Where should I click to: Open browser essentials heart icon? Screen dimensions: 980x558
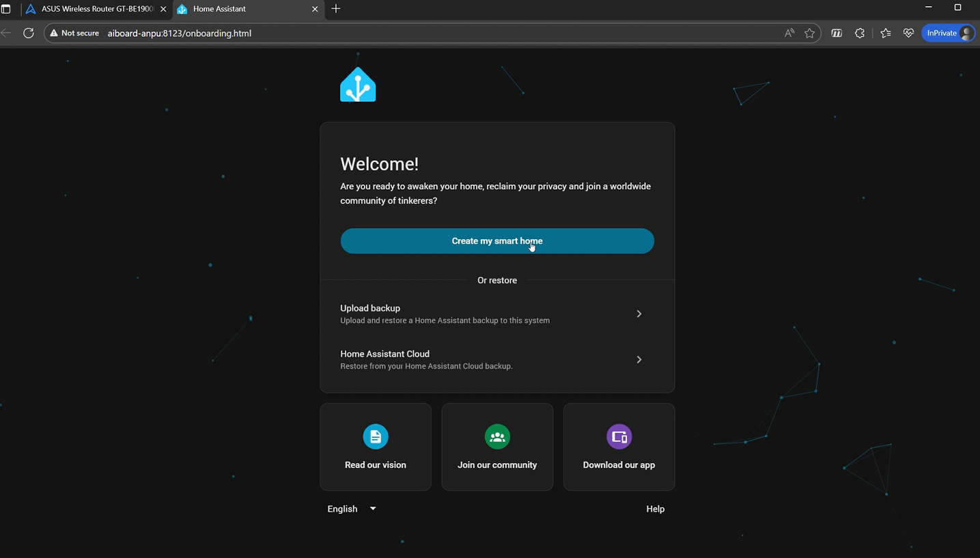pyautogui.click(x=908, y=33)
